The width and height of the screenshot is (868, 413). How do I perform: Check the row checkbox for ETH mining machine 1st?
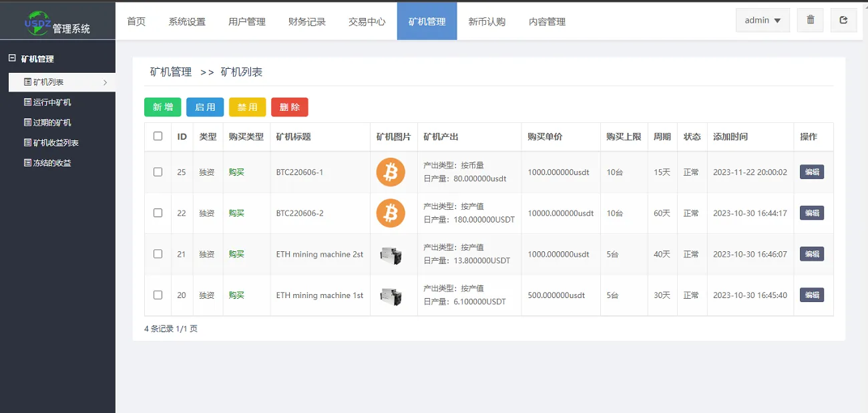(x=158, y=295)
